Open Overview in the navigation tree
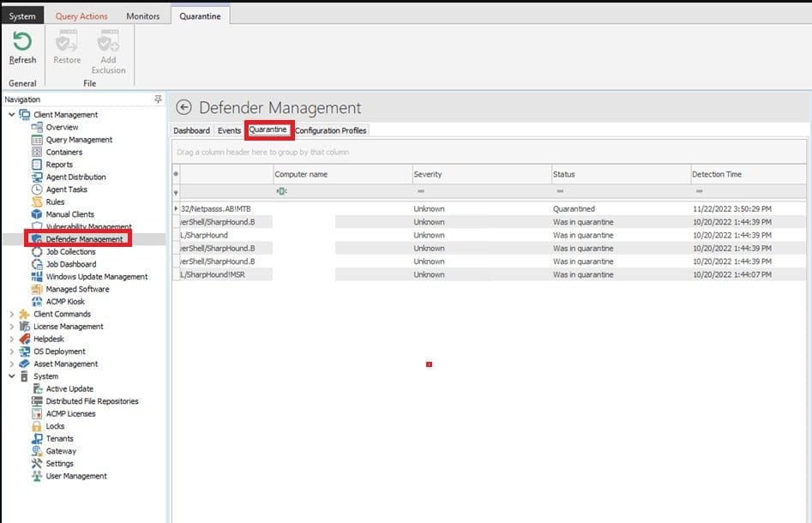 point(62,128)
